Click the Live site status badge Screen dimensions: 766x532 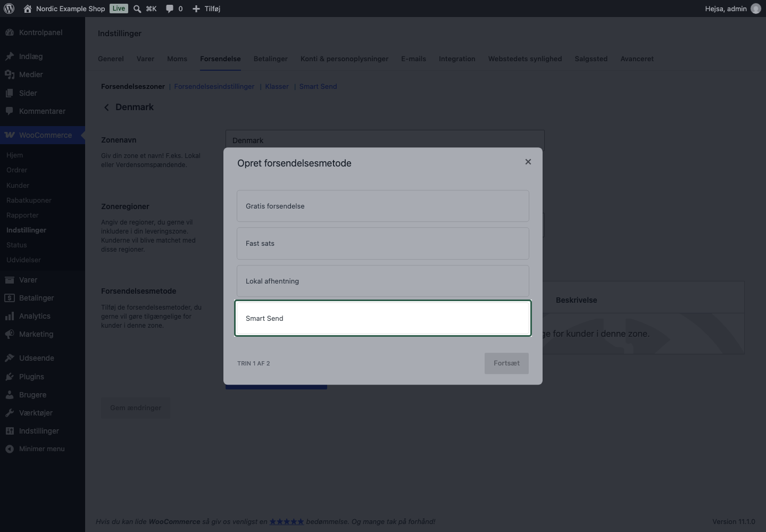coord(119,9)
